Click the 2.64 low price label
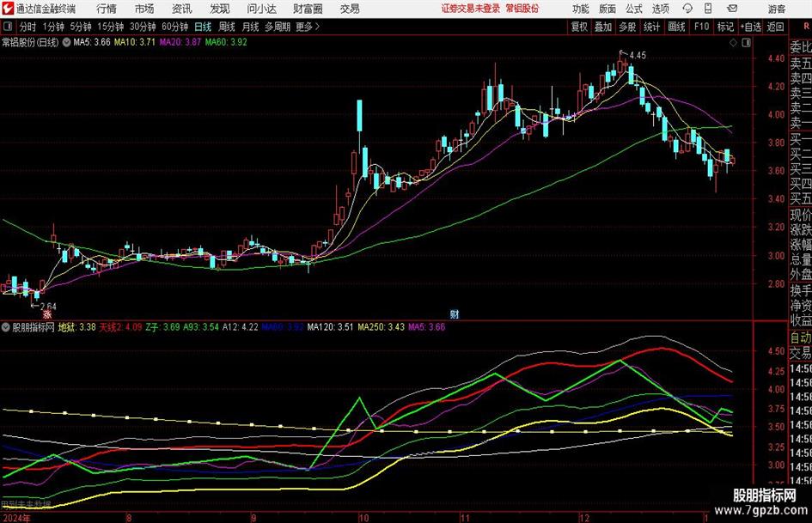Viewport: 812px width, 523px height. (47, 306)
